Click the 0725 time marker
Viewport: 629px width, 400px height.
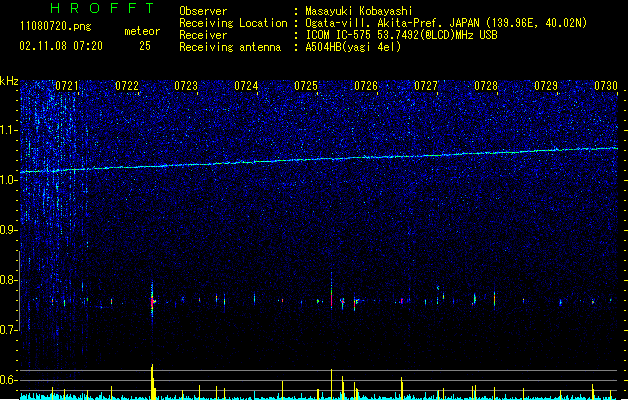[306, 86]
